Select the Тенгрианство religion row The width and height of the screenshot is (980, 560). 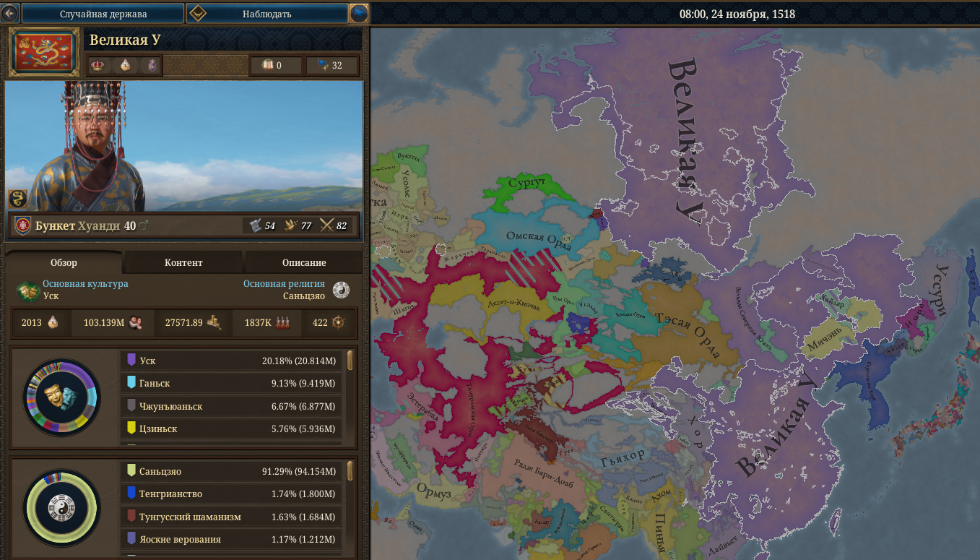(x=233, y=494)
